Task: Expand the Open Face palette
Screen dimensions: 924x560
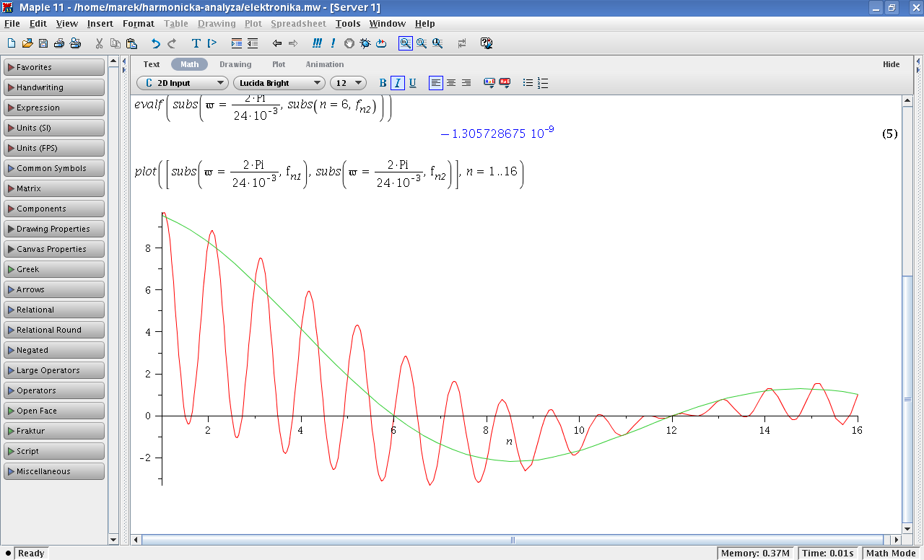Action: 54,411
